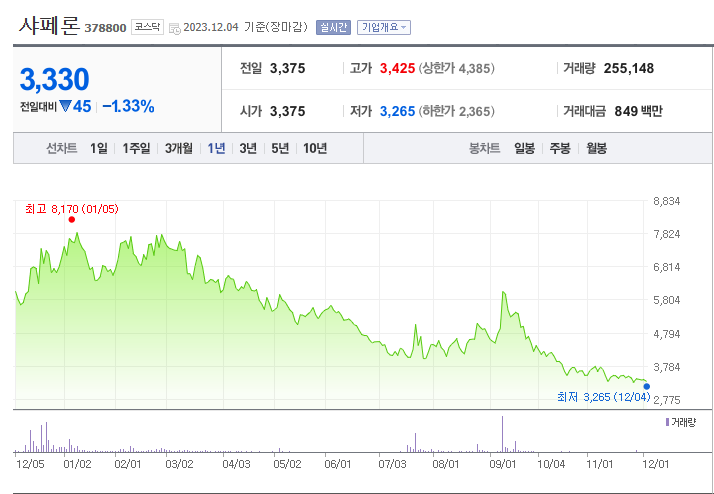Click the calendar icon beside 2023.12.04

click(x=174, y=28)
